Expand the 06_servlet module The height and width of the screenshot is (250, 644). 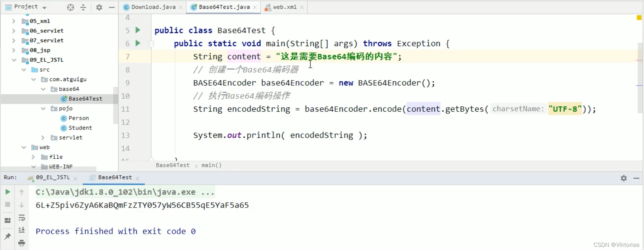coord(13,31)
